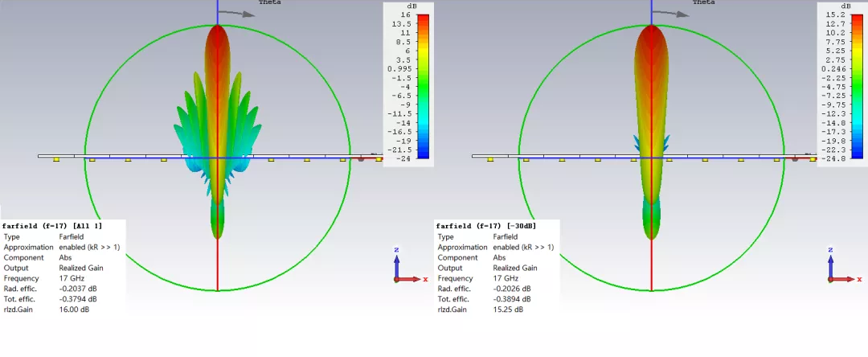Click the 5.25 tick on the color scale
This screenshot has width=868, height=357.
pos(835,51)
